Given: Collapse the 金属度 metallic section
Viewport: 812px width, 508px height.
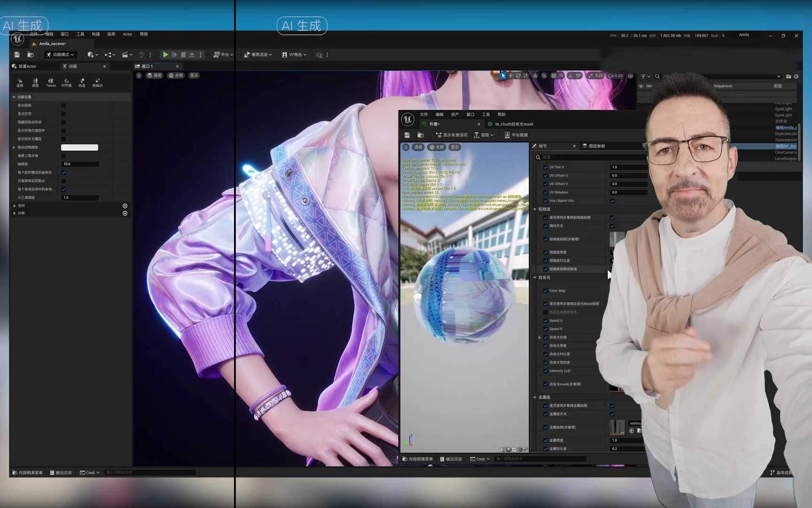Looking at the screenshot, I should [x=535, y=397].
